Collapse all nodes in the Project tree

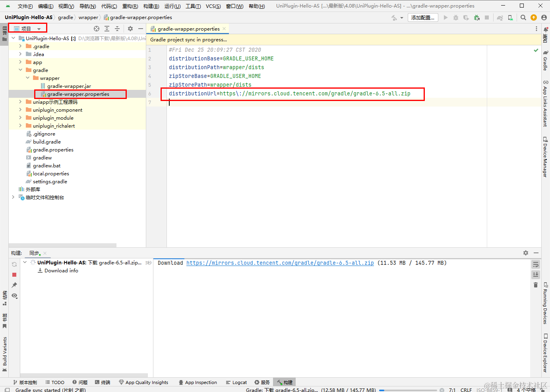pyautogui.click(x=117, y=29)
